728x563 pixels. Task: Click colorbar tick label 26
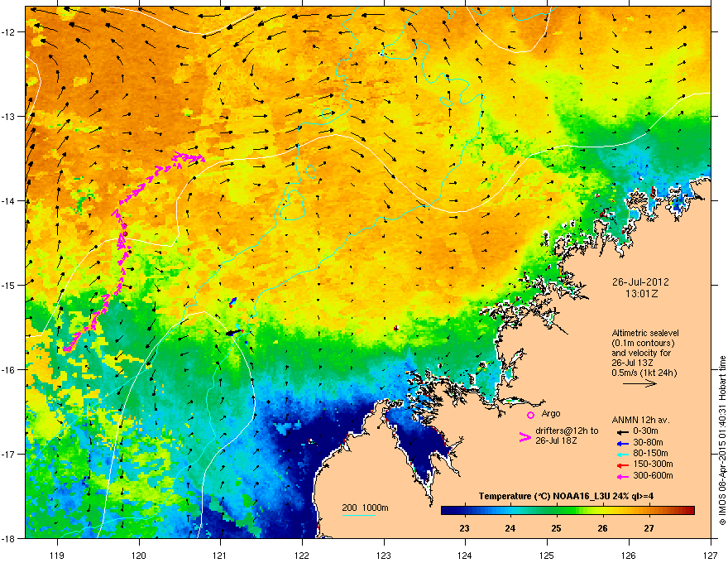point(602,528)
